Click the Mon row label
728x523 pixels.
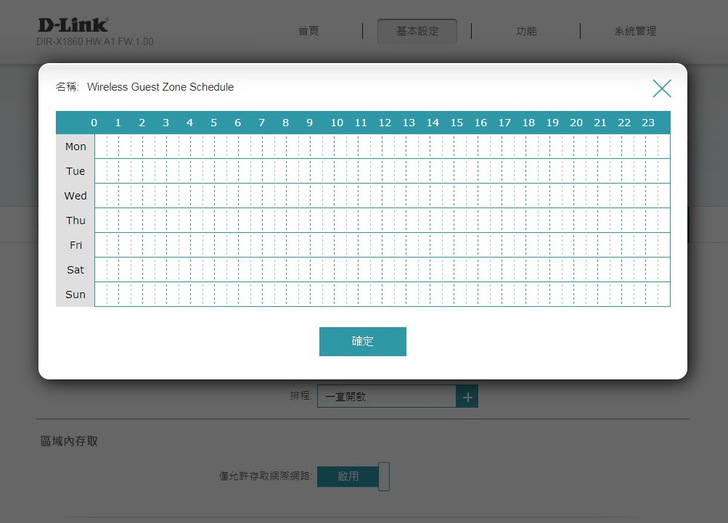point(75,146)
